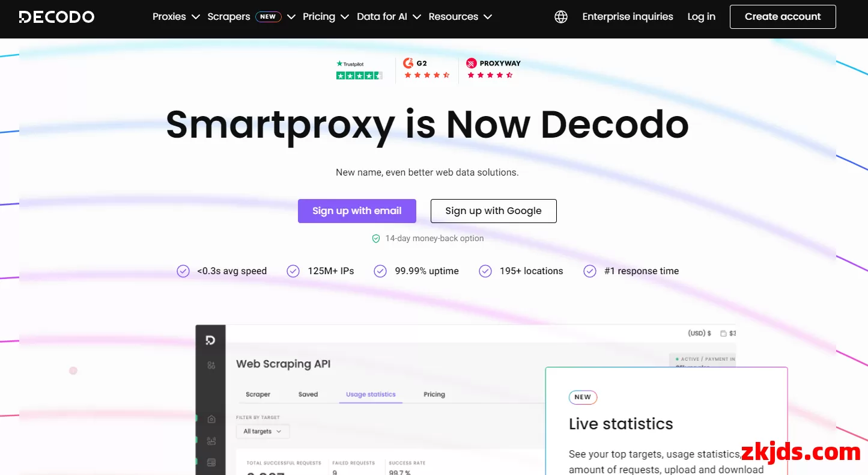Open the Enterprise inquiries link
This screenshot has width=868, height=475.
tap(628, 17)
